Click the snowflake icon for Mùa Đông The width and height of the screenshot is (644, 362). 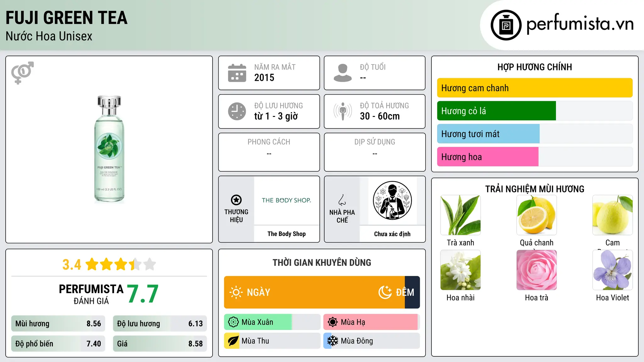click(333, 341)
